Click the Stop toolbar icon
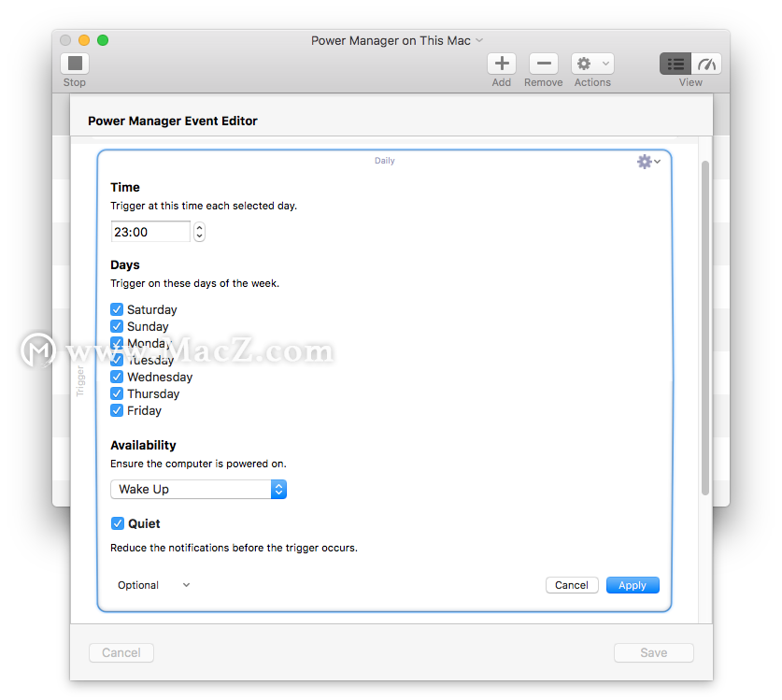Viewport: 782px width, 700px height. click(x=75, y=64)
